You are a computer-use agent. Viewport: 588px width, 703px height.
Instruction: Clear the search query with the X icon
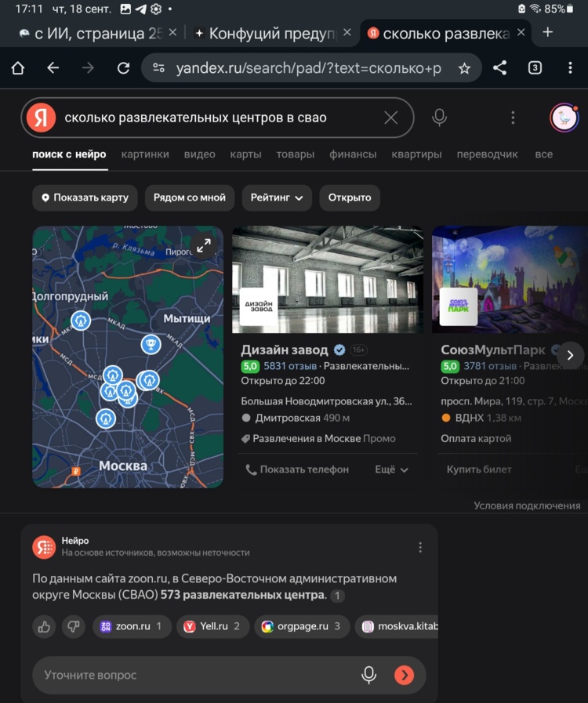click(390, 118)
